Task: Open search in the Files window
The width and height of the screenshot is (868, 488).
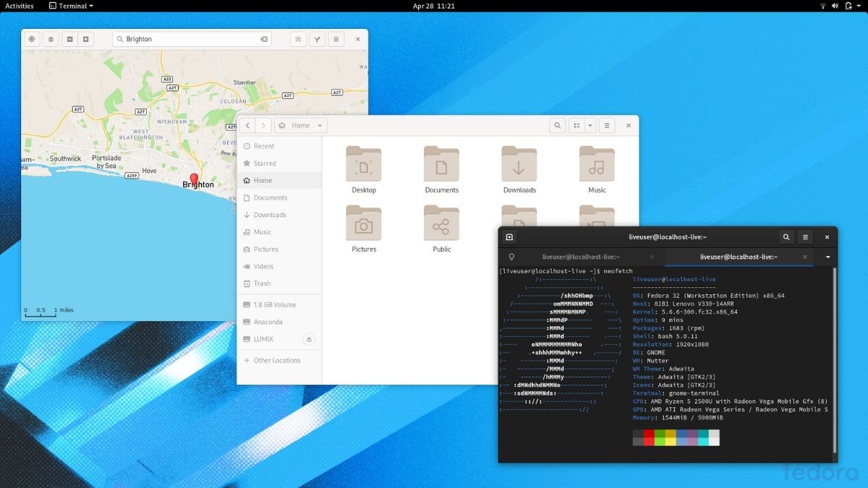Action: [557, 125]
